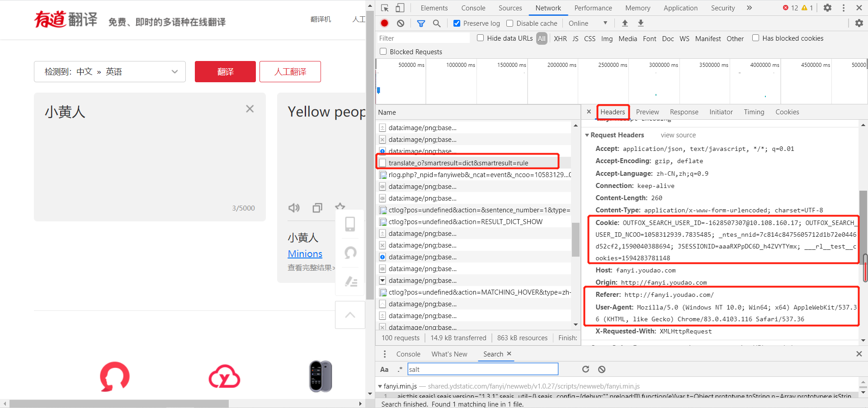Close the DevTools drawer

click(x=859, y=354)
